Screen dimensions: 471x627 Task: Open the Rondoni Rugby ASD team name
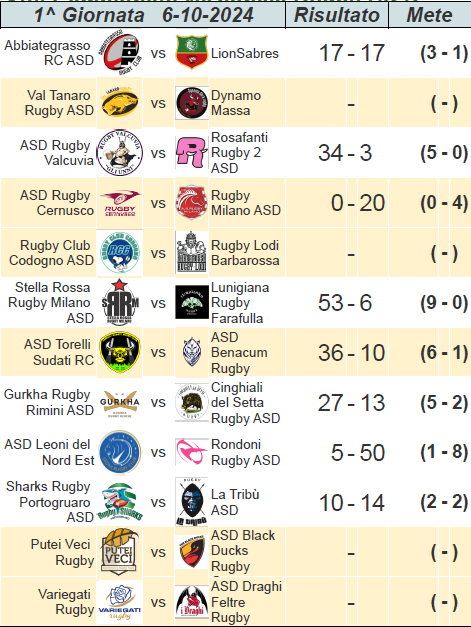245,452
